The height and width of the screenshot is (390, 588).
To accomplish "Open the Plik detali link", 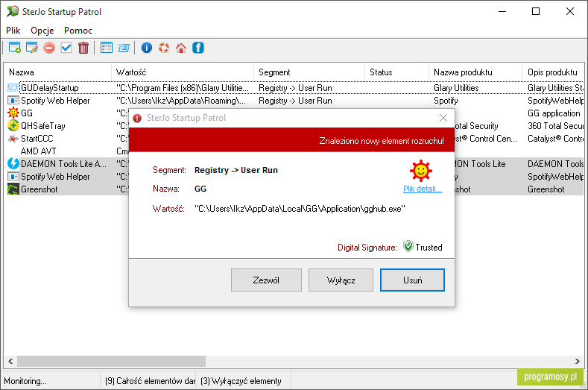I will pos(423,189).
